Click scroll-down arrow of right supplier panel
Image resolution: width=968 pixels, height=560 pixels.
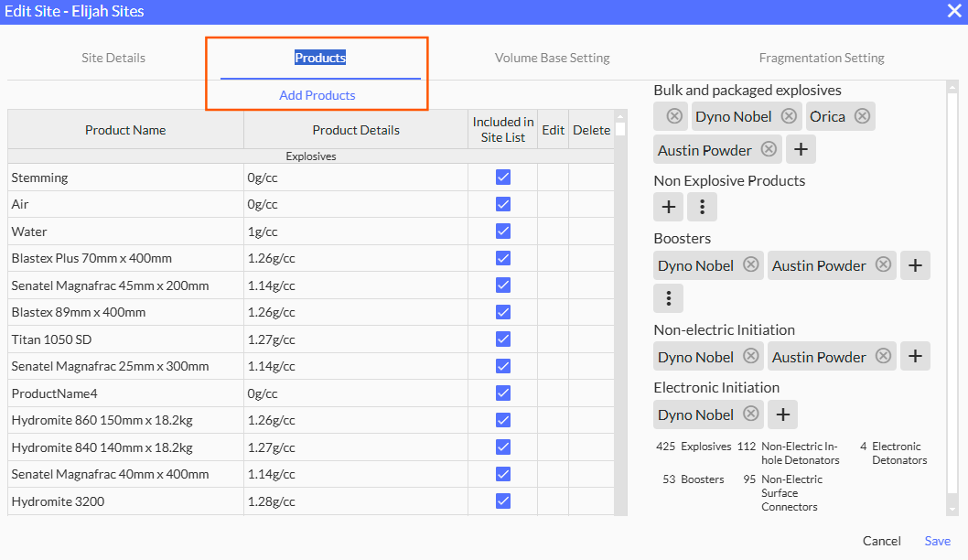point(952,510)
